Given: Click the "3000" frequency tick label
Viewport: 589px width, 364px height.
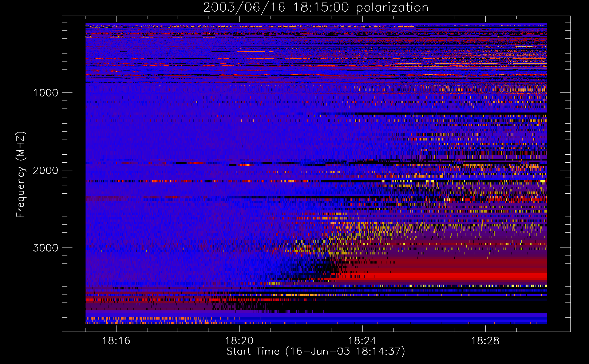Looking at the screenshot, I should coord(46,248).
